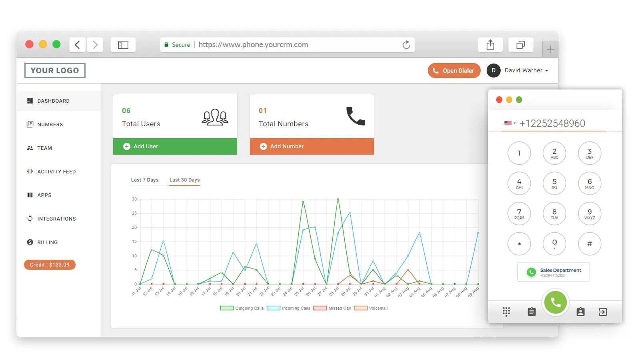Open the Sales Department caller ID selector
This screenshot has width=635, height=364.
553,272
